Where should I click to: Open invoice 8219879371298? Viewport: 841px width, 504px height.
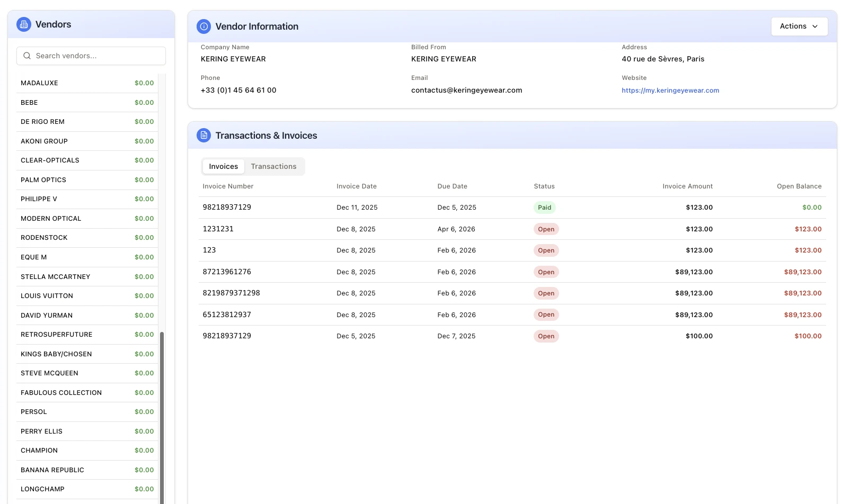point(512,293)
